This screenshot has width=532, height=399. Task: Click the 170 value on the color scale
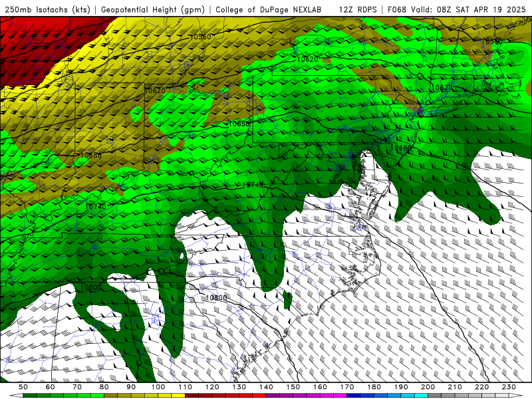click(x=347, y=387)
